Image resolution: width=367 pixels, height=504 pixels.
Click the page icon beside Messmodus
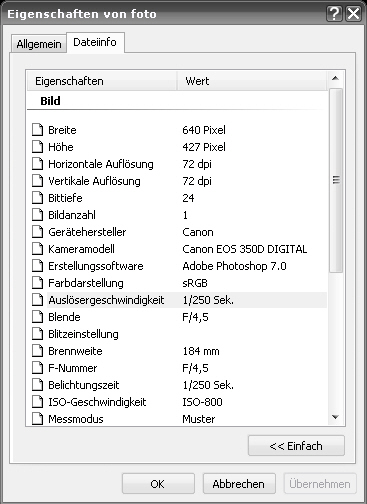pyautogui.click(x=38, y=419)
